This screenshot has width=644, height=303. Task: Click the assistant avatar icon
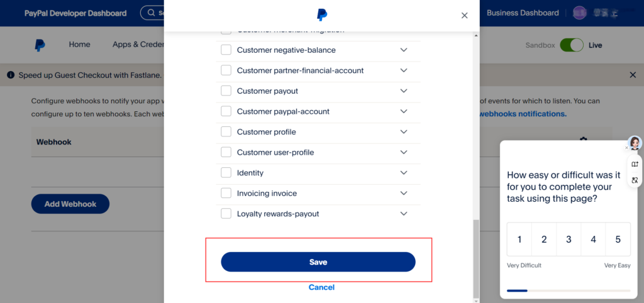click(x=635, y=143)
